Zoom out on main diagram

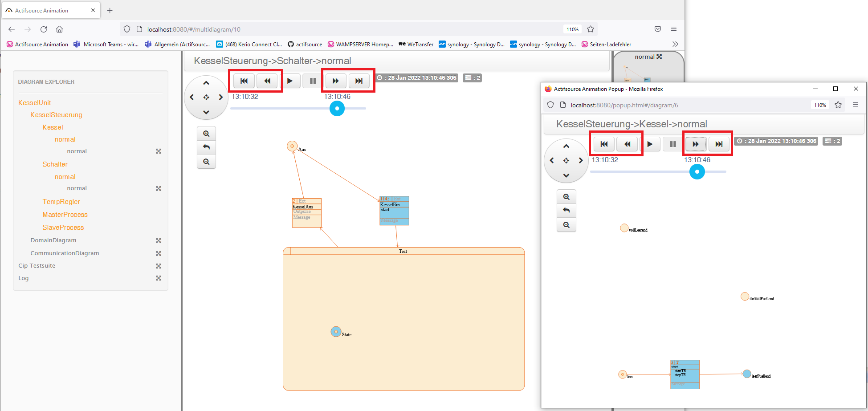[x=206, y=162]
